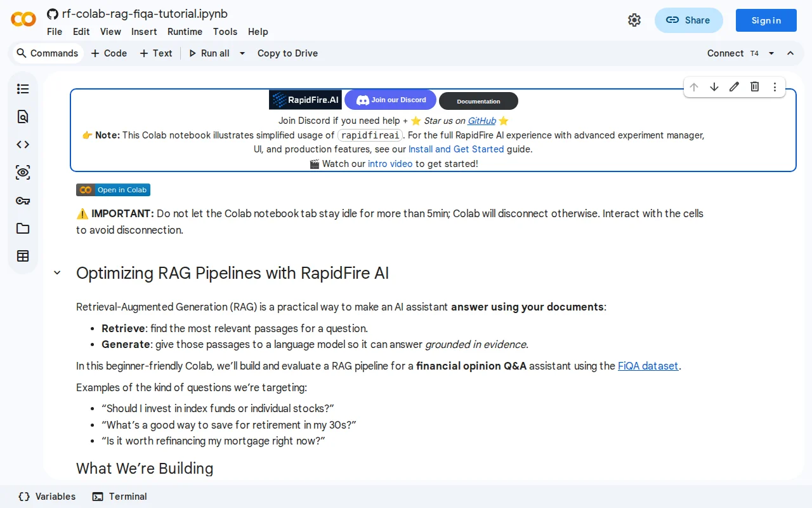Click the RapidFire.AI logo badge

(305, 100)
